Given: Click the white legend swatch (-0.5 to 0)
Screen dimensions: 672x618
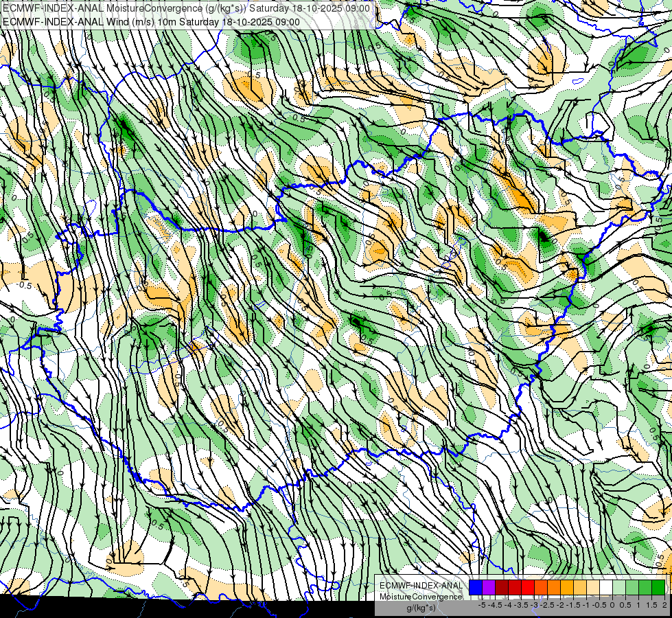Looking at the screenshot, I should click(606, 588).
